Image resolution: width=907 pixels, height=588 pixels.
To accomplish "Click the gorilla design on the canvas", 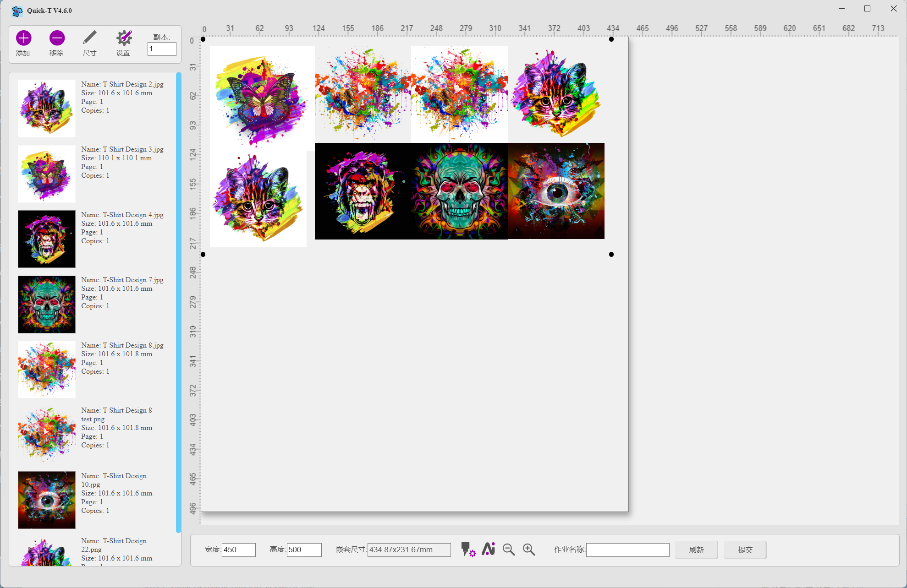I will tap(363, 191).
